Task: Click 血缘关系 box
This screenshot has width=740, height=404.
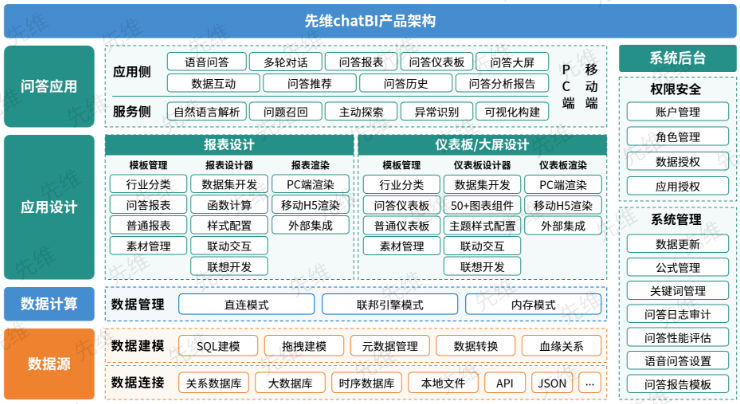Action: 562,346
